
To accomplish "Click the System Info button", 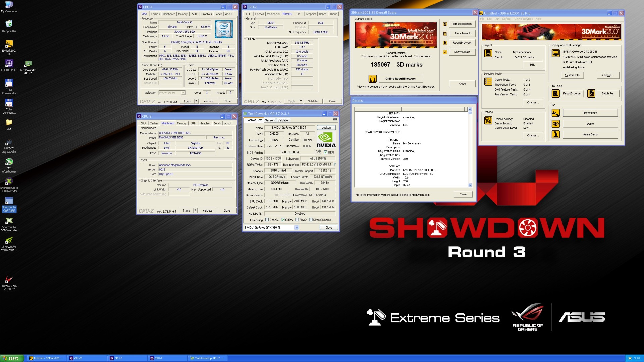I will (x=572, y=75).
